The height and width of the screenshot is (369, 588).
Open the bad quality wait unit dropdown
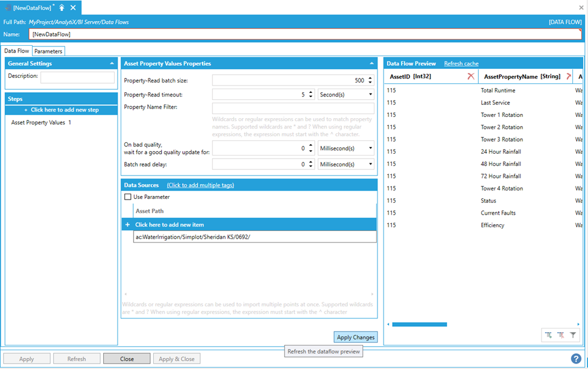click(x=346, y=148)
